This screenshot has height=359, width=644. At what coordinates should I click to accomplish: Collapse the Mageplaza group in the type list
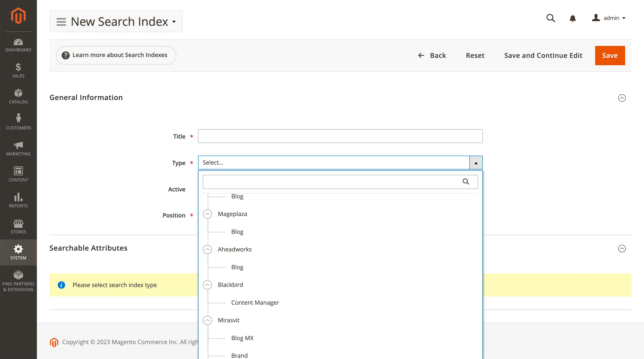tap(207, 214)
